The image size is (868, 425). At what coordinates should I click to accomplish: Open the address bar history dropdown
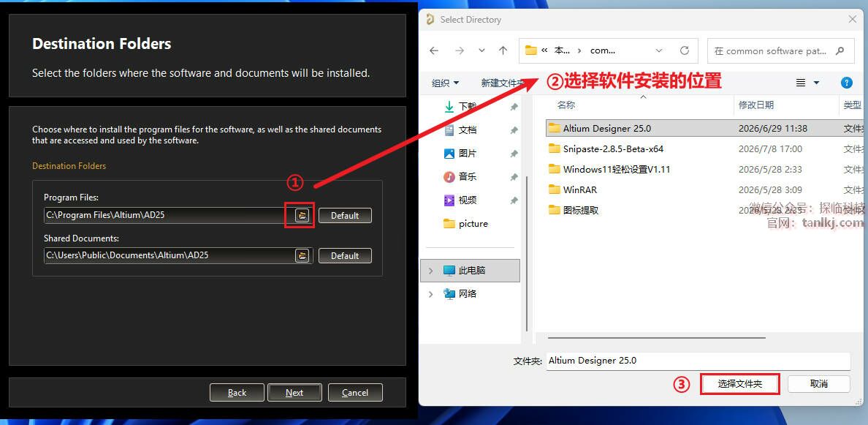[659, 50]
